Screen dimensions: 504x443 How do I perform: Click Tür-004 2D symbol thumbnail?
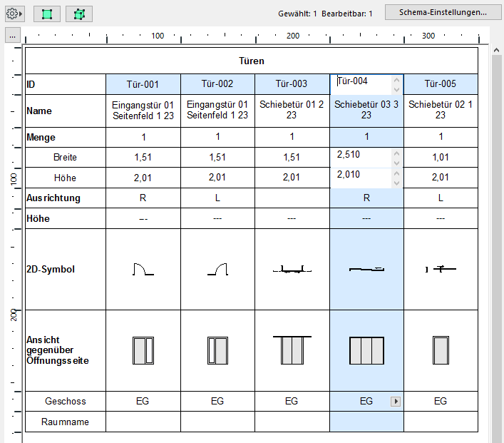point(366,269)
